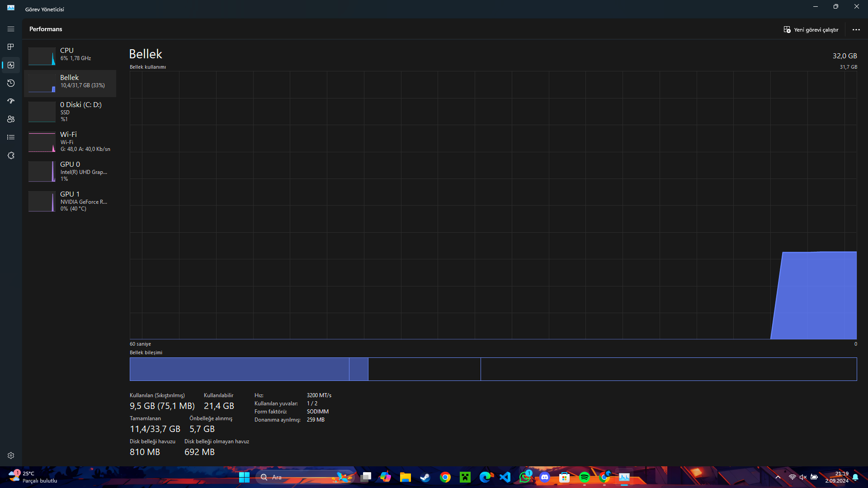This screenshot has width=868, height=488.
Task: Open the Startup apps icon in sidebar
Action: (x=11, y=101)
